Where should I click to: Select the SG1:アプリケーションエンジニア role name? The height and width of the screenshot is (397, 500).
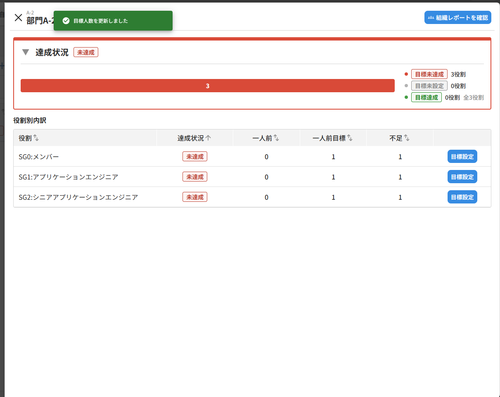(68, 177)
